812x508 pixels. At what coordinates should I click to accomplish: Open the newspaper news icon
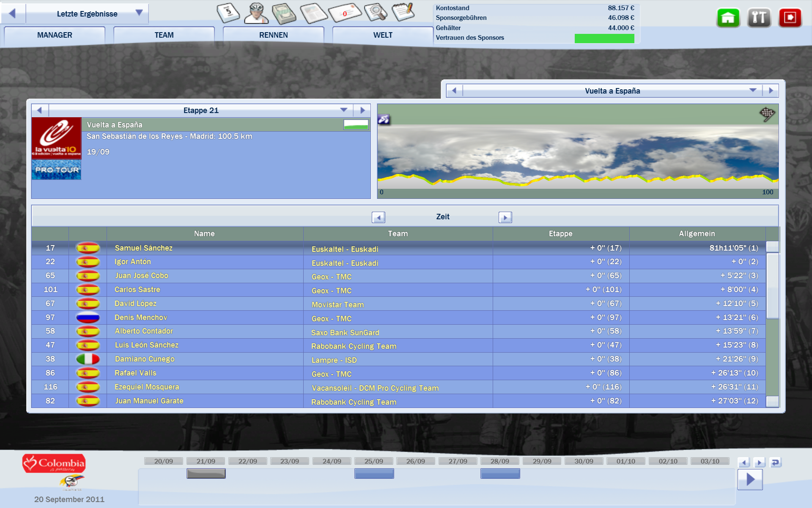point(314,13)
